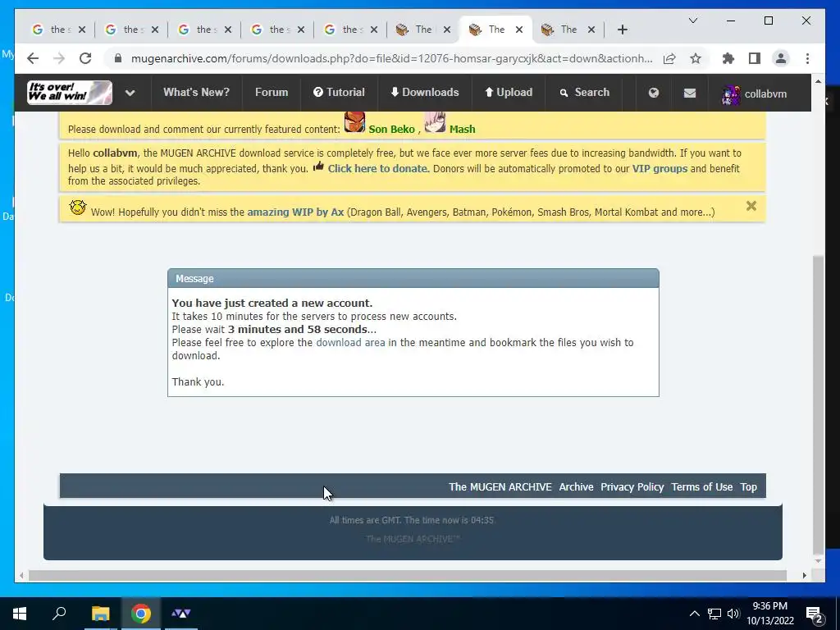
Task: Open the Privacy Policy footer link
Action: (632, 487)
